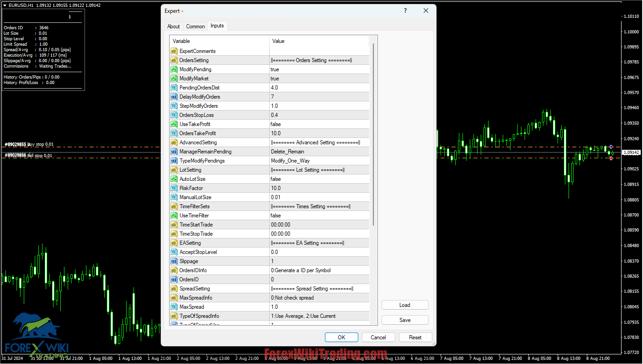Click the 123 integer icon beside DelayModifyOrders
The width and height of the screenshot is (643, 364).
tap(174, 96)
